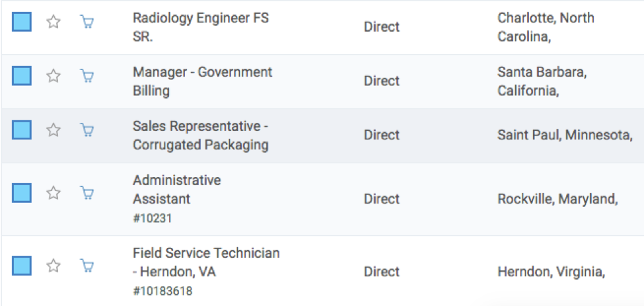The height and width of the screenshot is (306, 644).
Task: Add Administrative Assistant job to cart
Action: pos(87,193)
